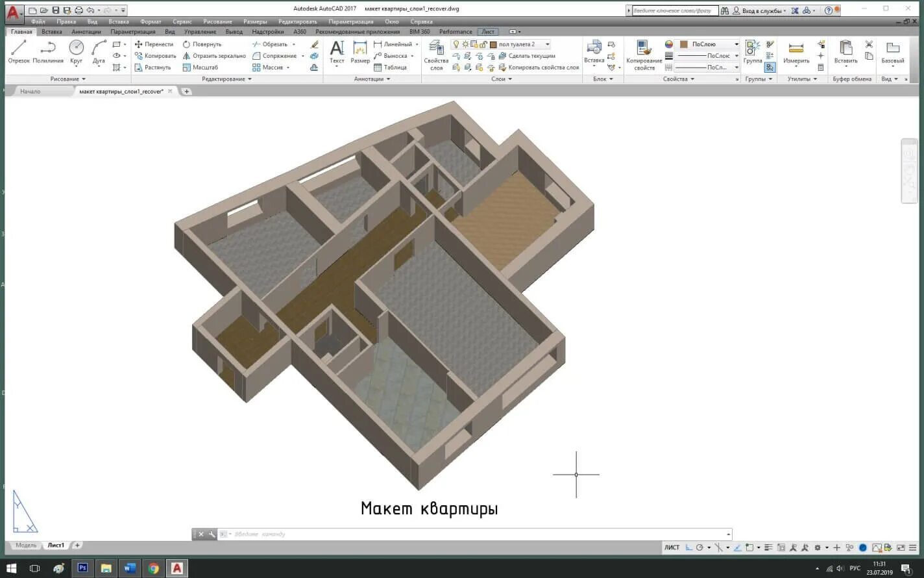Viewport: 924px width, 578px height.
Task: Open the Файл menu
Action: [x=38, y=21]
